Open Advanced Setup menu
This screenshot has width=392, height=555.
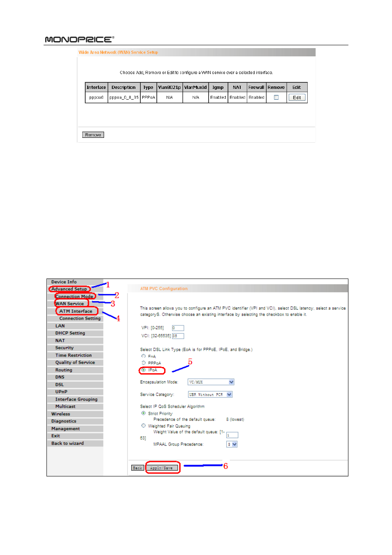(69, 289)
